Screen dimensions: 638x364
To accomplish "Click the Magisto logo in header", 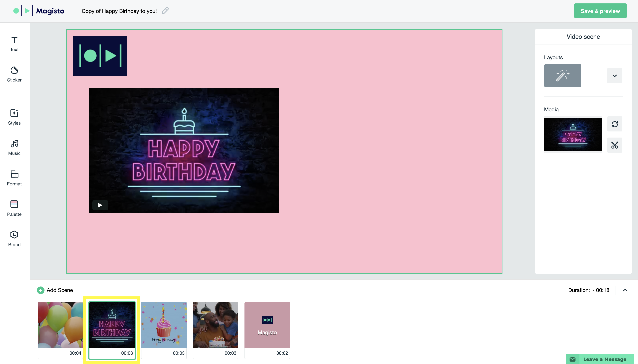I will point(37,11).
